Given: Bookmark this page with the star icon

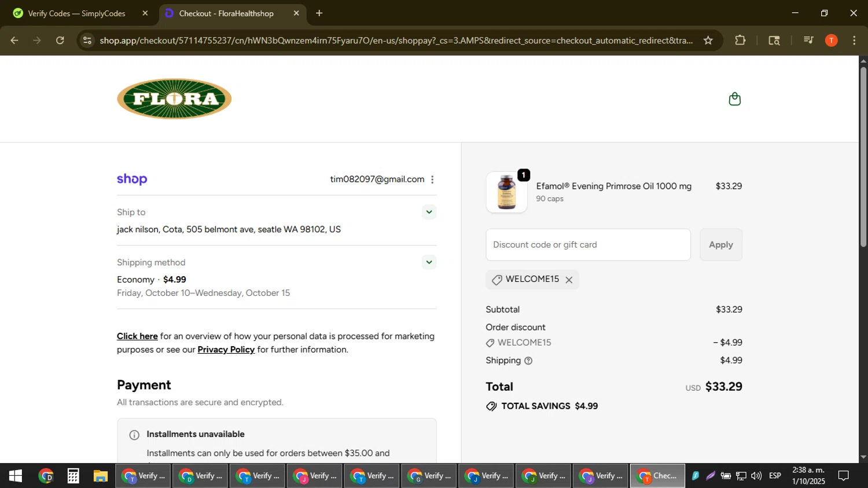Looking at the screenshot, I should tap(708, 41).
